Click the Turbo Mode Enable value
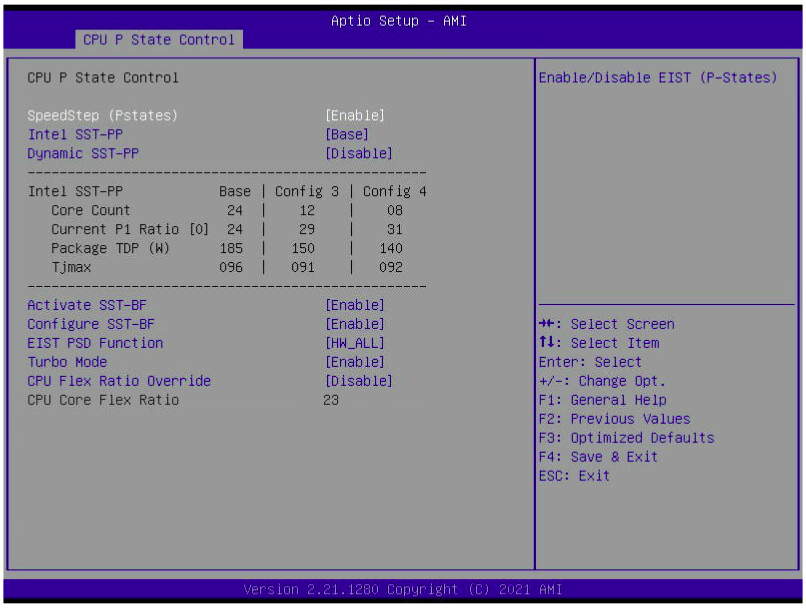 pyautogui.click(x=355, y=362)
